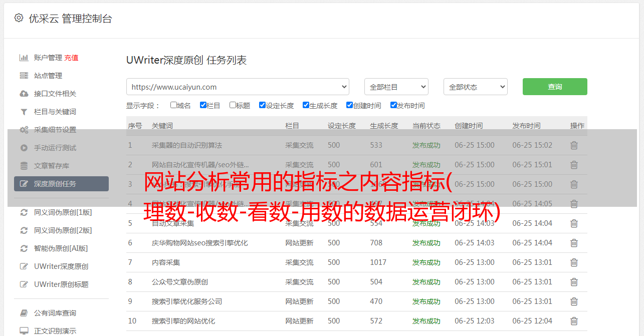Click the 文章暂存库 database icon
The image size is (644, 336).
(x=24, y=166)
